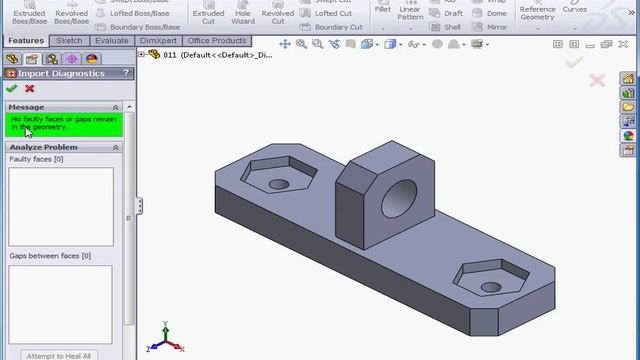Image resolution: width=640 pixels, height=360 pixels.
Task: Confirm with the corner green checkmark
Action: [x=574, y=62]
